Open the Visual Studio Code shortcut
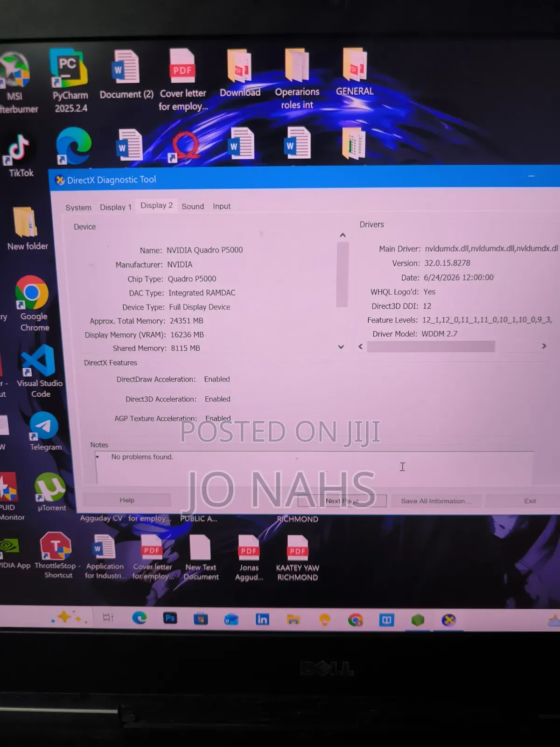560x747 pixels. click(39, 372)
